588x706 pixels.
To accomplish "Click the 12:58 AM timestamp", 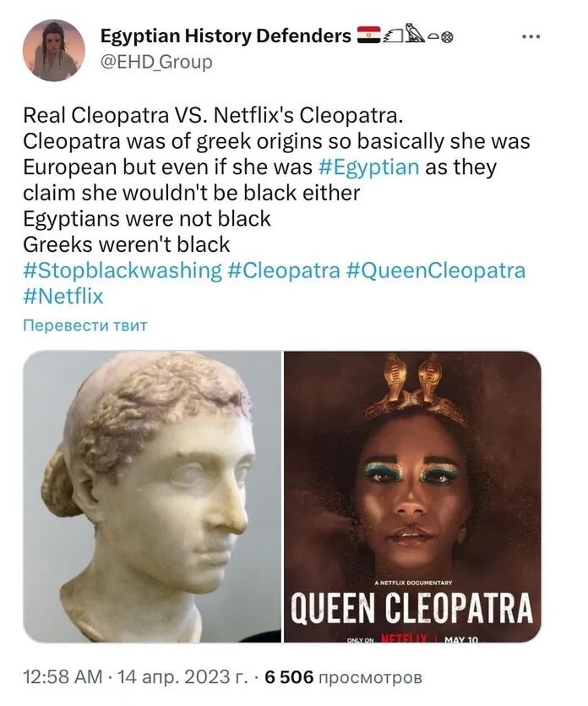I will pos(63,676).
